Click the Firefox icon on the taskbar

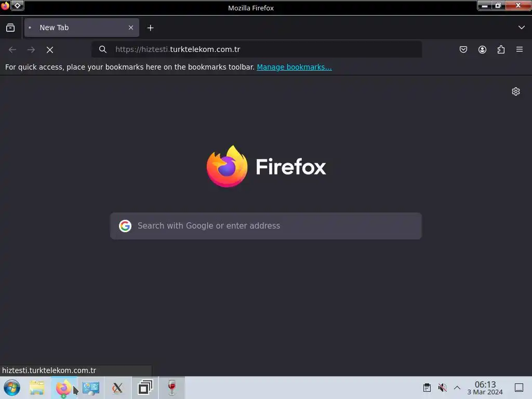coord(64,388)
